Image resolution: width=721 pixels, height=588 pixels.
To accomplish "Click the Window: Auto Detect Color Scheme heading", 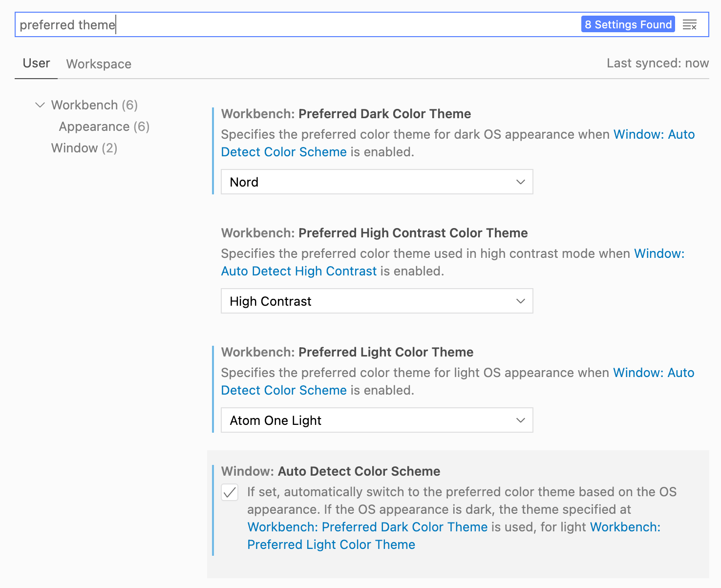I will point(331,471).
